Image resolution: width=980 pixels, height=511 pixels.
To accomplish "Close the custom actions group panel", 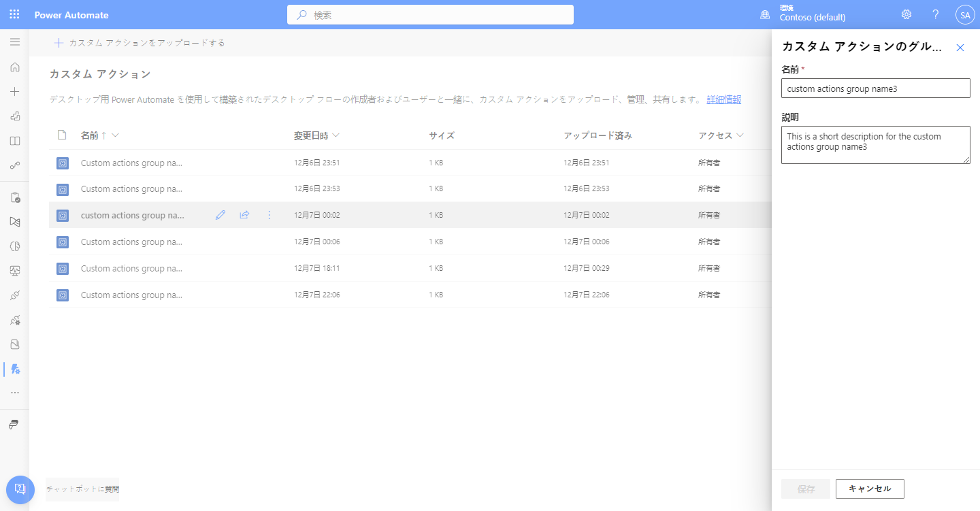I will tap(960, 48).
